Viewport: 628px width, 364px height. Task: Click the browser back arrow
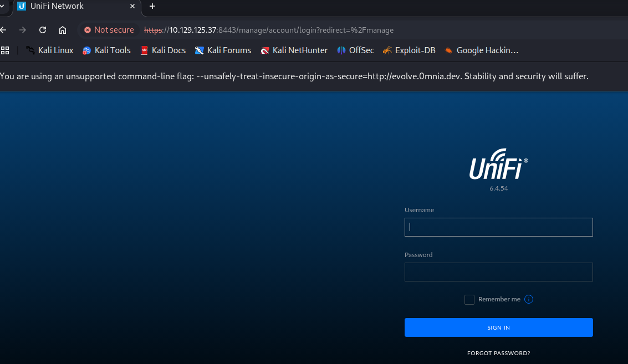point(3,30)
